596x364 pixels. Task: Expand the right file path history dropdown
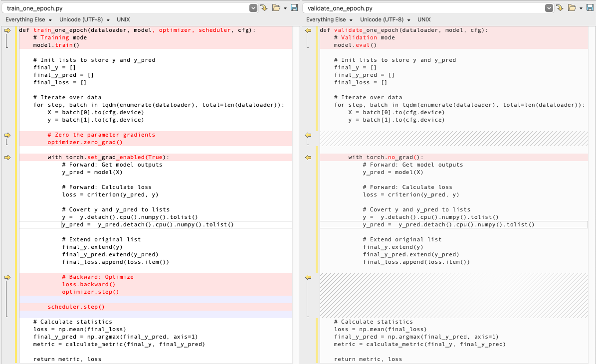pyautogui.click(x=549, y=8)
